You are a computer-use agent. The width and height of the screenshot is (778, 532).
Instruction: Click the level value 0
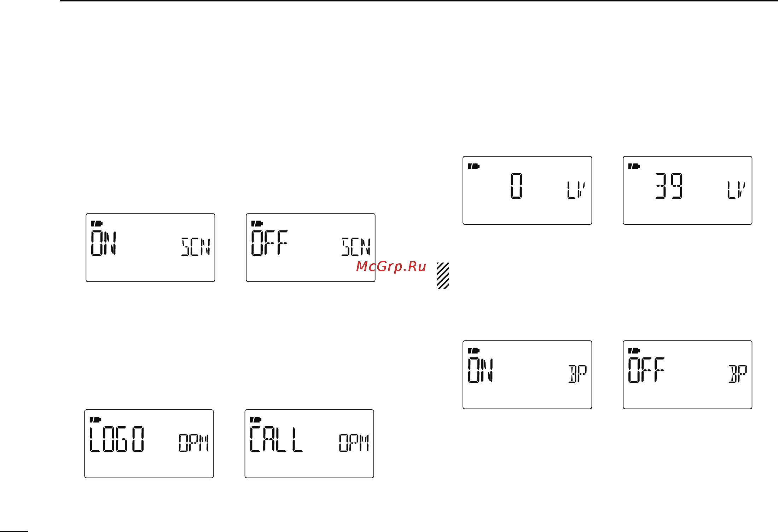tap(516, 186)
